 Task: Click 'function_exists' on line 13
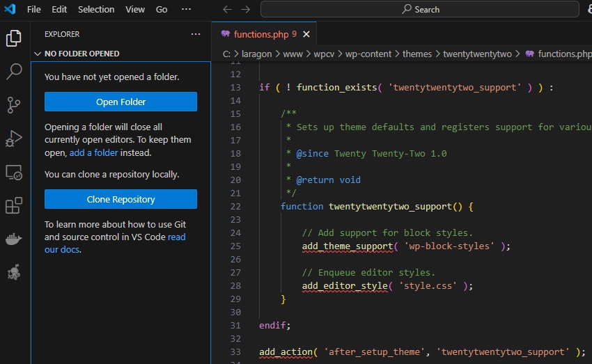click(x=337, y=88)
